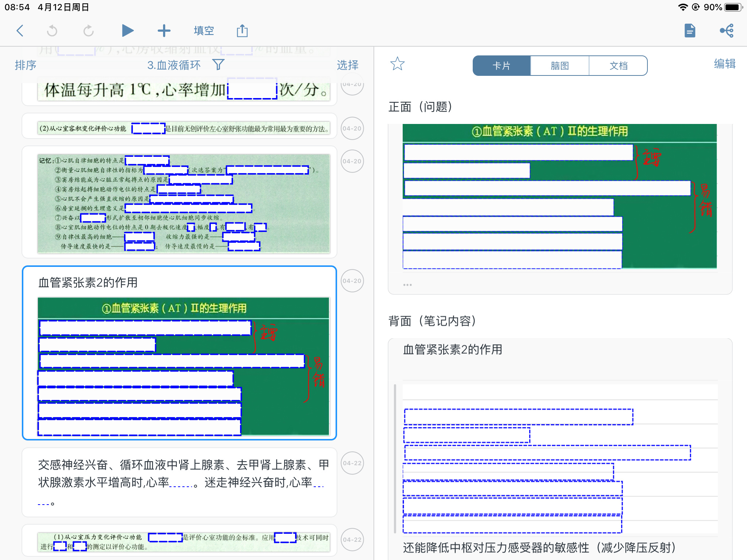Click the undo arrow icon
This screenshot has height=560, width=747.
click(x=52, y=31)
